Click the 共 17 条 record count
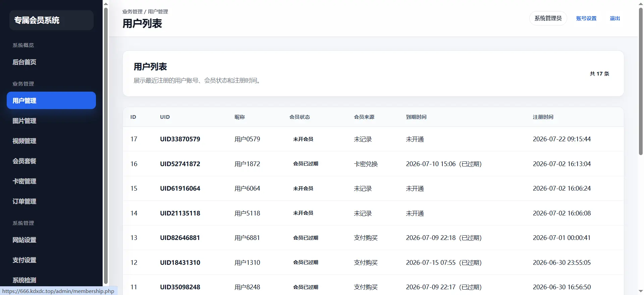Screen dimensions: 644x295 tap(599, 73)
